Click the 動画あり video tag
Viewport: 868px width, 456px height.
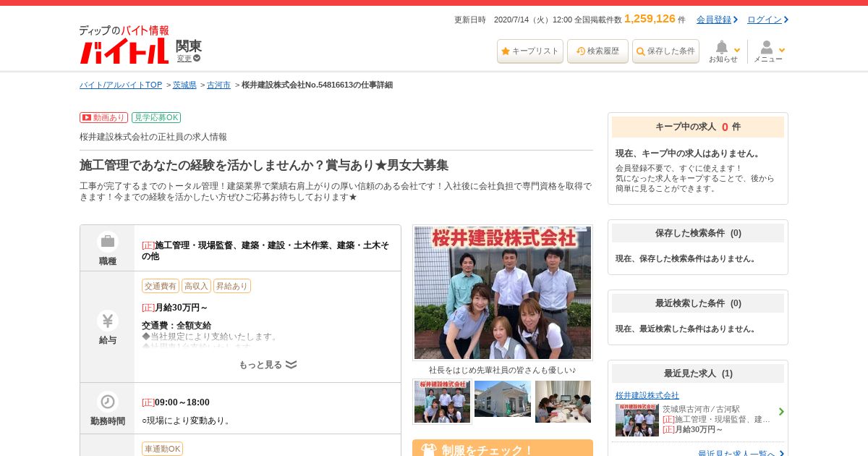[103, 117]
